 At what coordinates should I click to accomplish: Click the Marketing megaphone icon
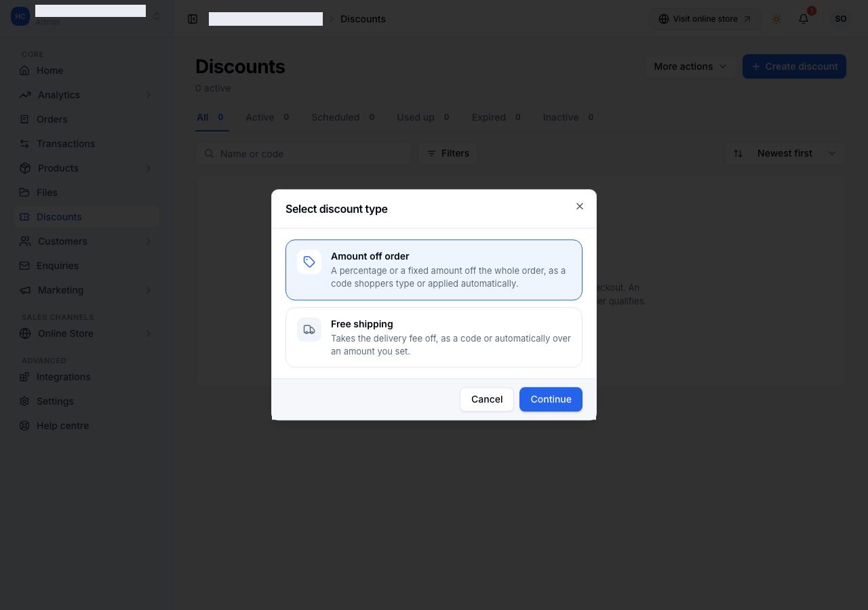coord(25,290)
